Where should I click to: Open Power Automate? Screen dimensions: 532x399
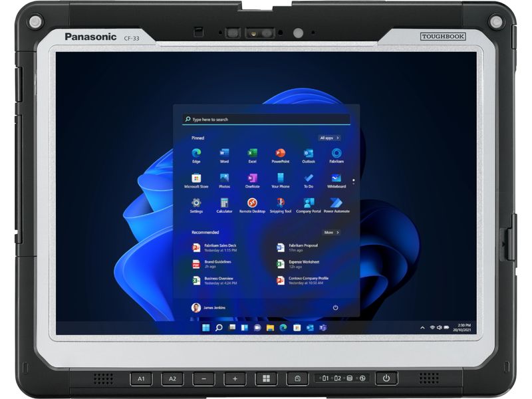click(x=337, y=204)
